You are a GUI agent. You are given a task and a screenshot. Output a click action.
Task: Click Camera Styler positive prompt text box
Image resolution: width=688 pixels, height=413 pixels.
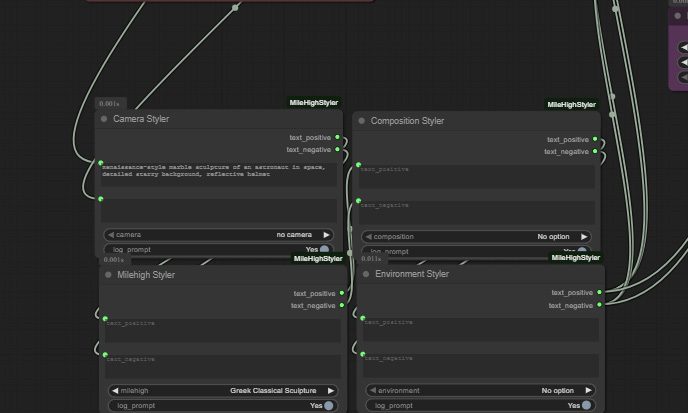click(x=219, y=175)
